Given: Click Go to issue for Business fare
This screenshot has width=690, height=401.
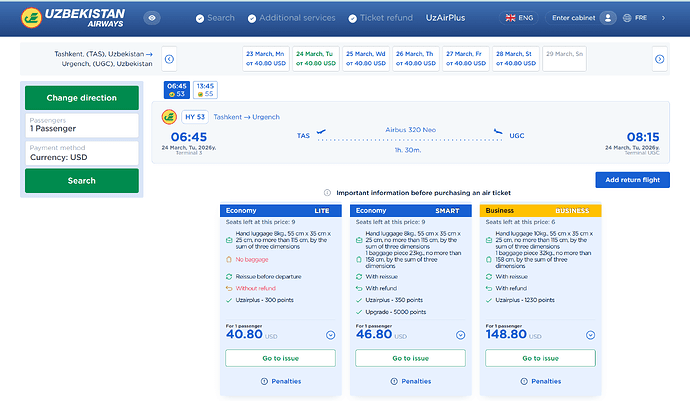Looking at the screenshot, I should 540,358.
